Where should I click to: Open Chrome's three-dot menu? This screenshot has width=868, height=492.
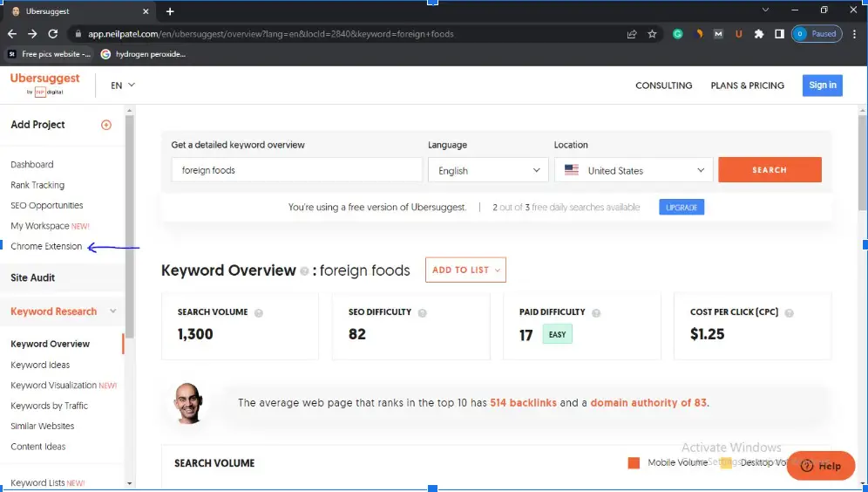tap(855, 34)
